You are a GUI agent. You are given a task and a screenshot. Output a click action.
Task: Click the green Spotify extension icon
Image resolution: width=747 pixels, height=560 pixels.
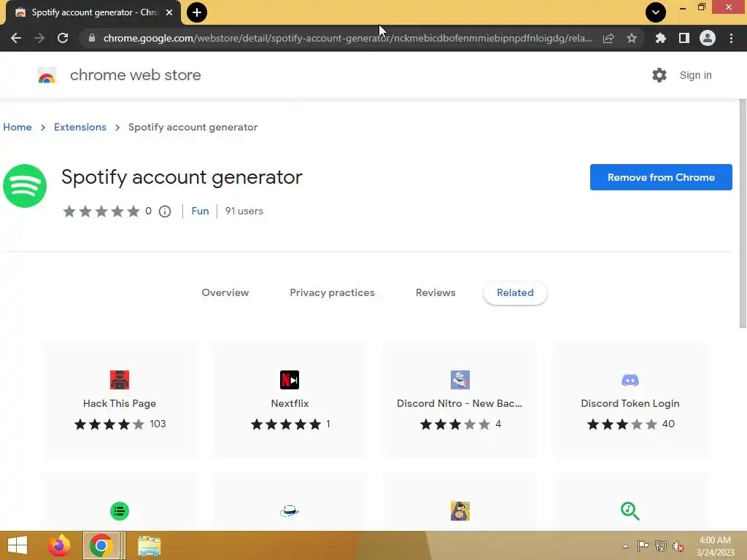[x=25, y=186]
